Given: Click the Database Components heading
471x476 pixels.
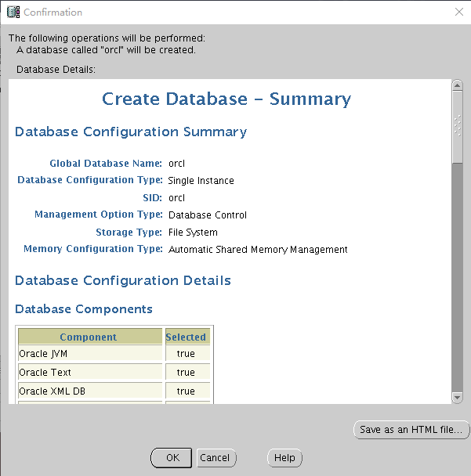Looking at the screenshot, I should [x=84, y=309].
